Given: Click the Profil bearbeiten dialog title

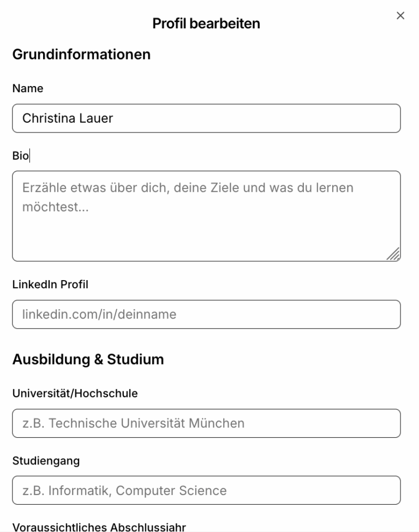Looking at the screenshot, I should pyautogui.click(x=207, y=23).
